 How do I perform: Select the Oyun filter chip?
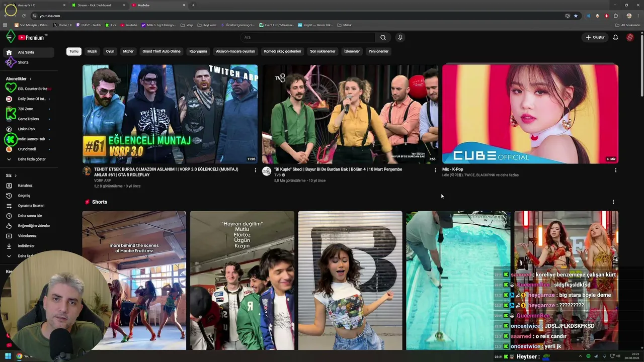[110, 51]
